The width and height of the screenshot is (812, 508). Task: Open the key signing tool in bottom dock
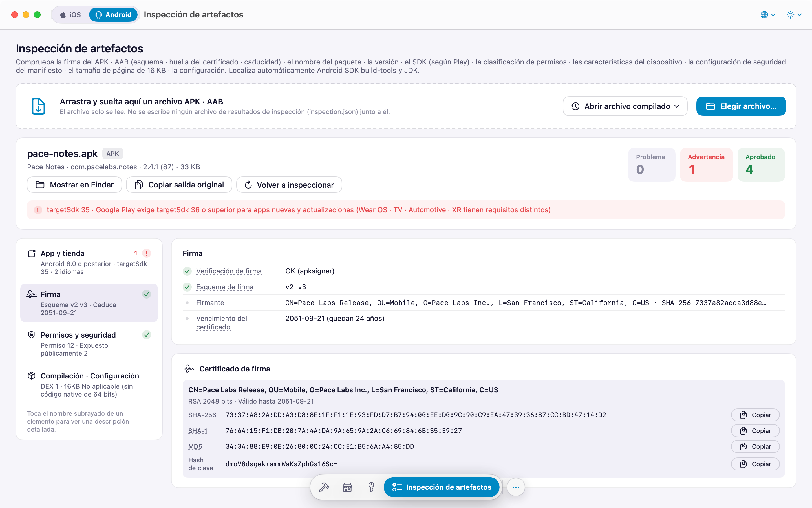click(x=371, y=487)
